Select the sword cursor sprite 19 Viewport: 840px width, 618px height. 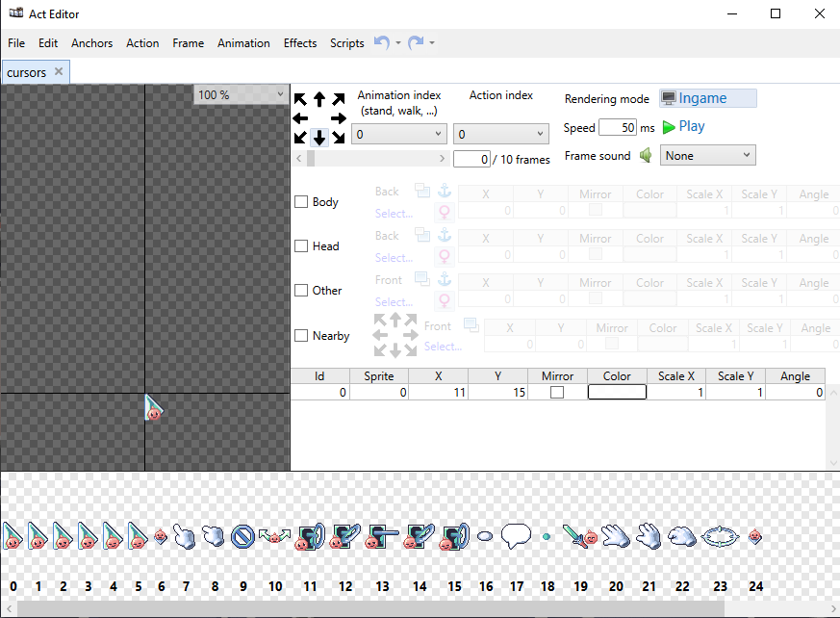[x=579, y=535]
